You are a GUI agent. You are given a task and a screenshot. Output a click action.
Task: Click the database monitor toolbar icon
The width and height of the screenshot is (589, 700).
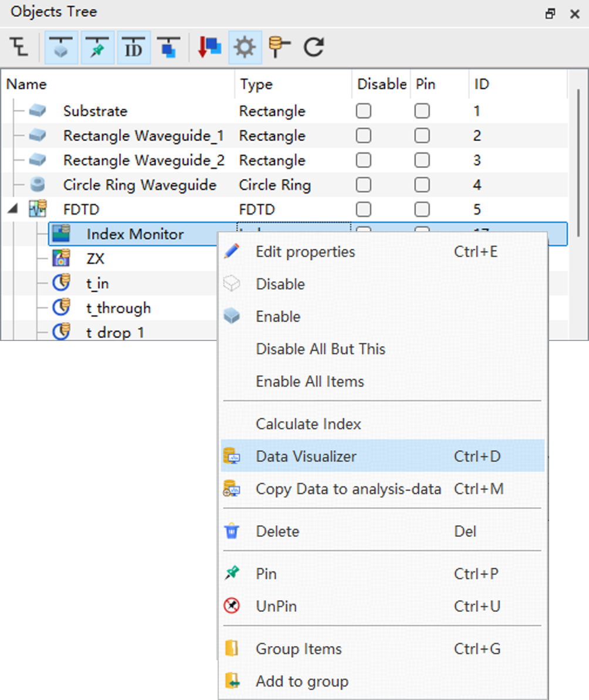(280, 48)
